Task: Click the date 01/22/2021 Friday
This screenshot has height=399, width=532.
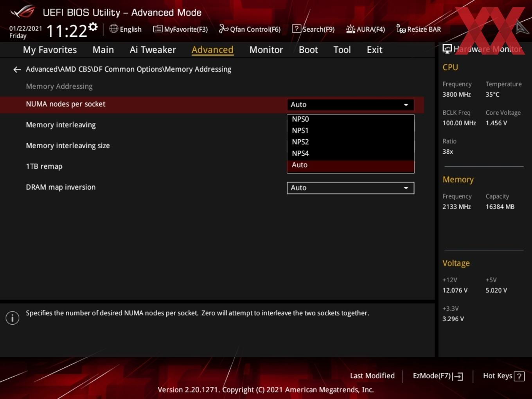Action: click(25, 32)
